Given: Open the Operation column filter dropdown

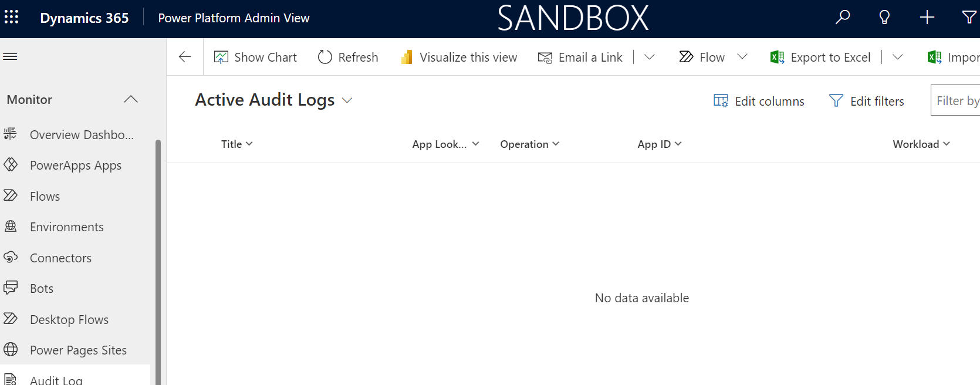Looking at the screenshot, I should coord(556,144).
